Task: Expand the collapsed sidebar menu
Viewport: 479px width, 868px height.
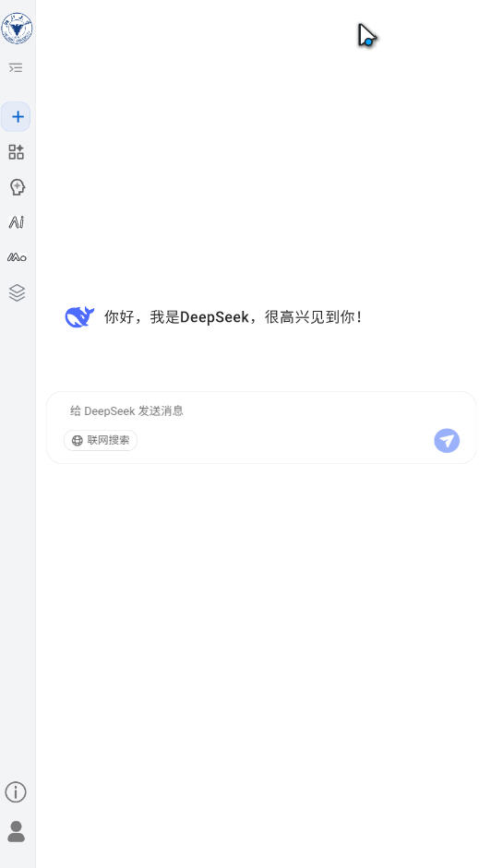Action: point(16,68)
